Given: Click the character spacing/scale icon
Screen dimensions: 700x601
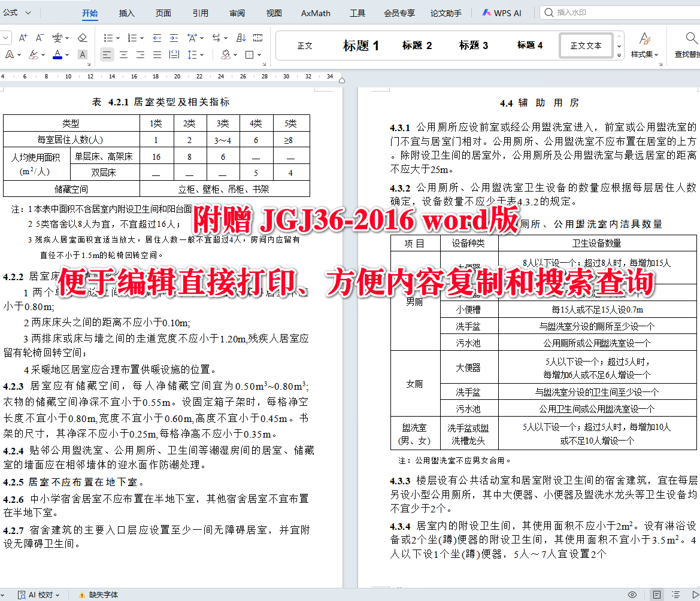Looking at the screenshot, I should (x=192, y=38).
